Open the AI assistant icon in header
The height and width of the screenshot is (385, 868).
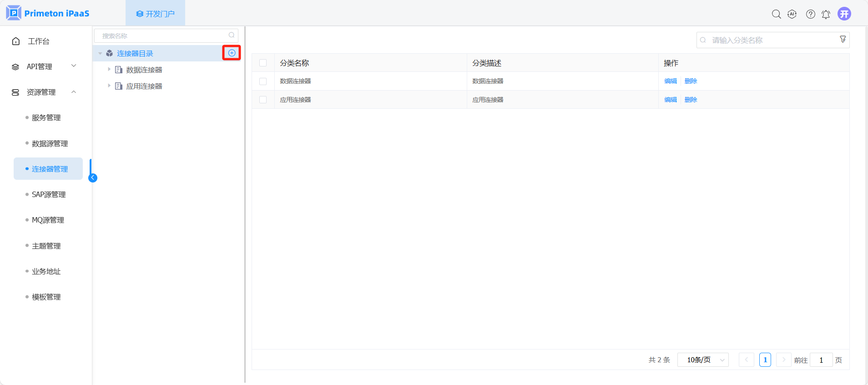pos(792,14)
